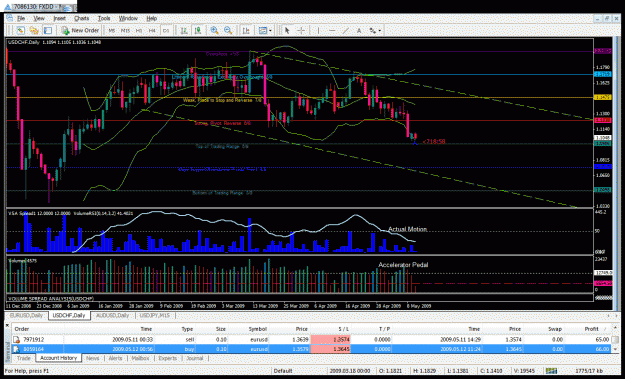Open the Window menu

point(128,18)
